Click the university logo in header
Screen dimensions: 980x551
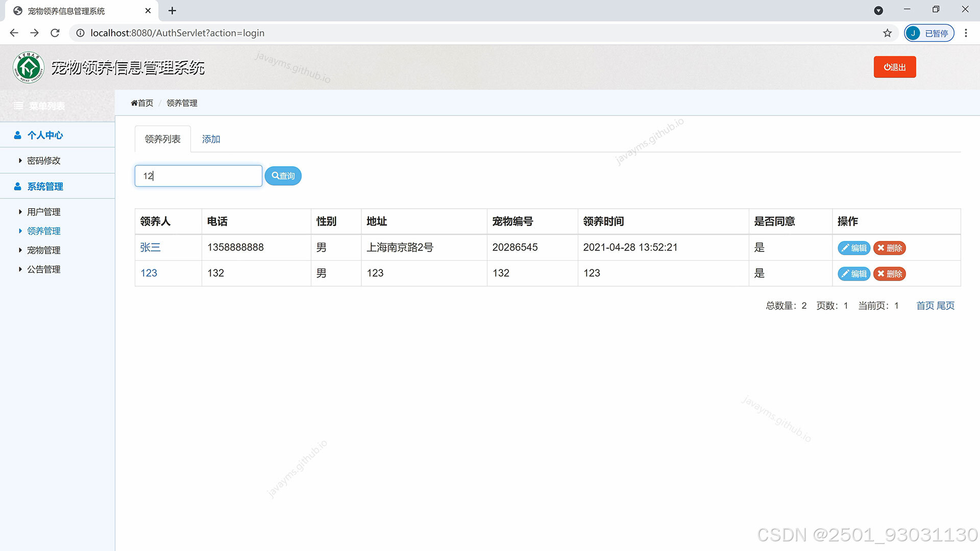[29, 67]
